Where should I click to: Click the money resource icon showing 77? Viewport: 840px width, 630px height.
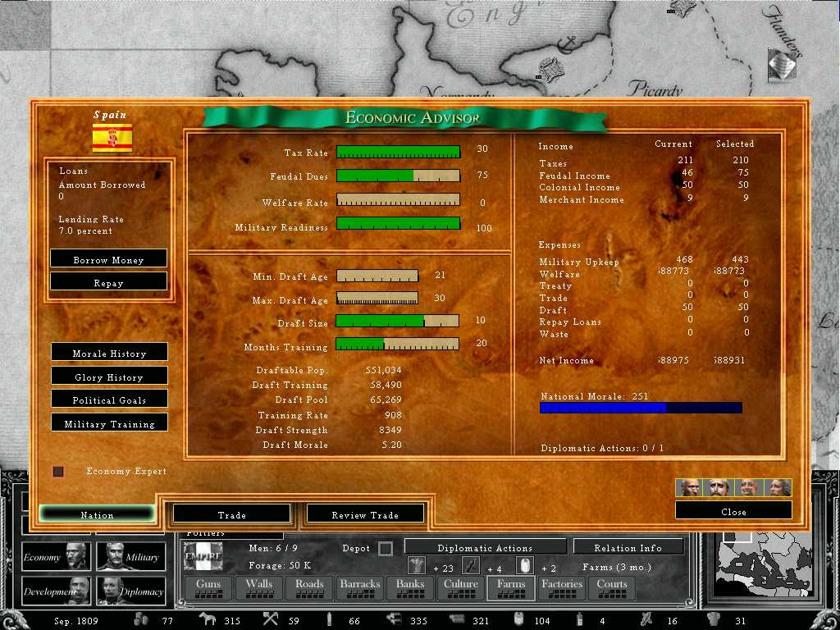tap(140, 619)
